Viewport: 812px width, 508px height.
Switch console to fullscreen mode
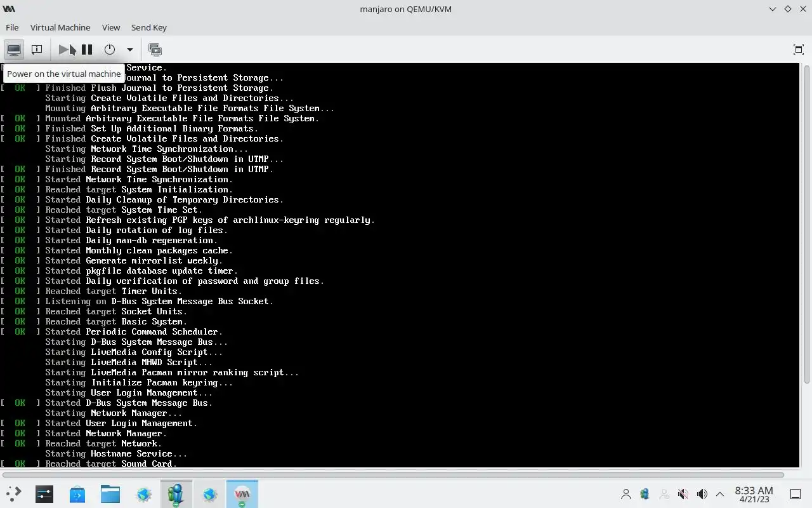tap(799, 50)
